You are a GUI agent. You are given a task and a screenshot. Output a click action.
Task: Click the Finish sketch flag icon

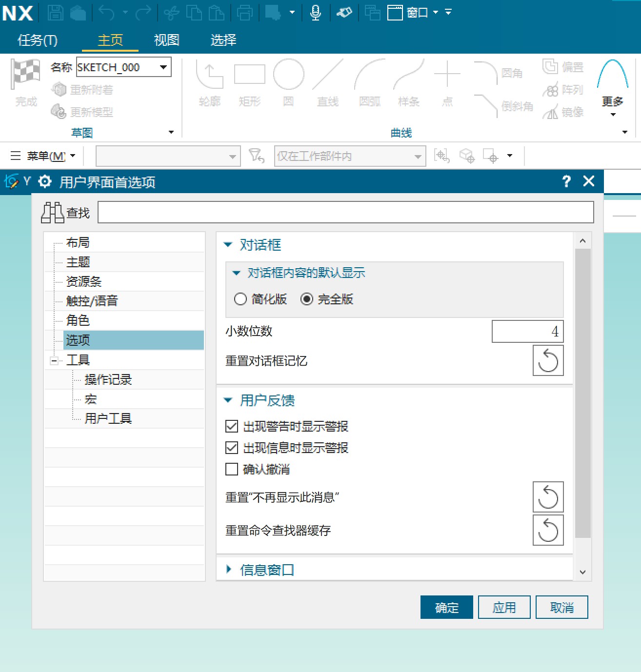tap(26, 83)
